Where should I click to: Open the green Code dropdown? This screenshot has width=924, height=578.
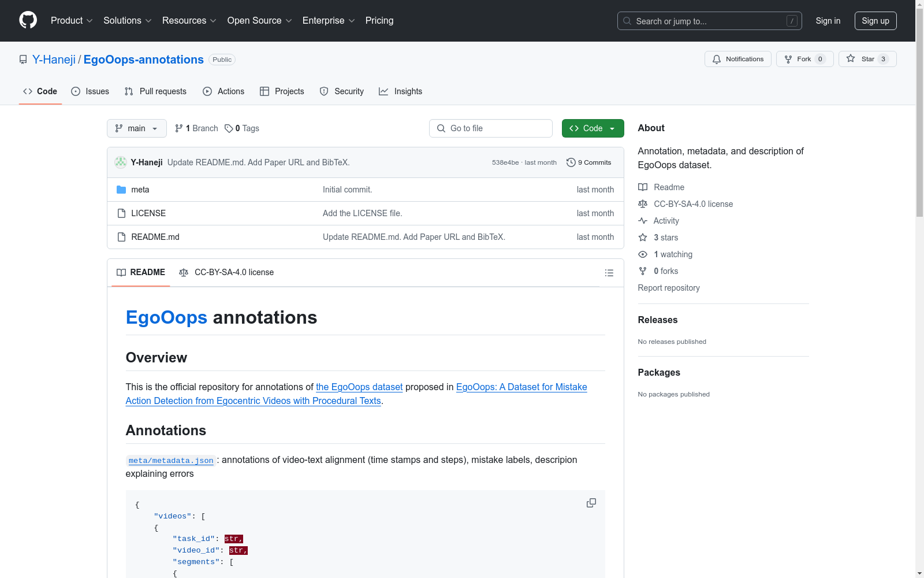click(593, 128)
